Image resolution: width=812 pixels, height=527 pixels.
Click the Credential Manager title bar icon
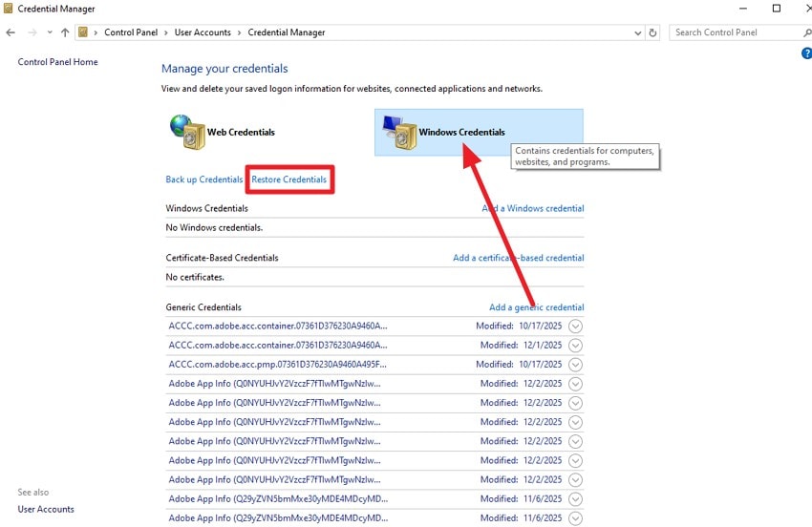coord(8,9)
